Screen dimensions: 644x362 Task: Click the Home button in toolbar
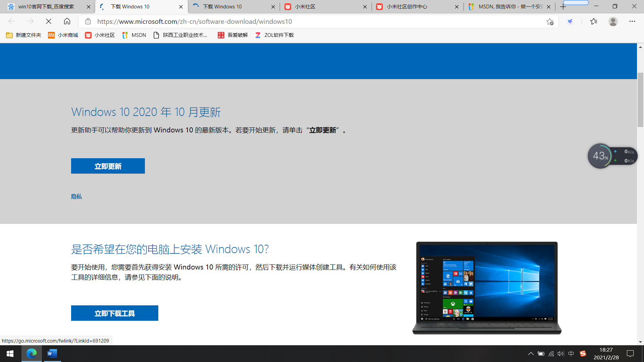pos(67,21)
